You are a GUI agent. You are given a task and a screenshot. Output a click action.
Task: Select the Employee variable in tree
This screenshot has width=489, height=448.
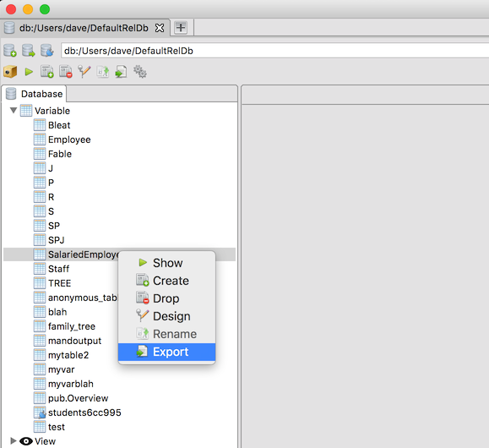(x=69, y=139)
